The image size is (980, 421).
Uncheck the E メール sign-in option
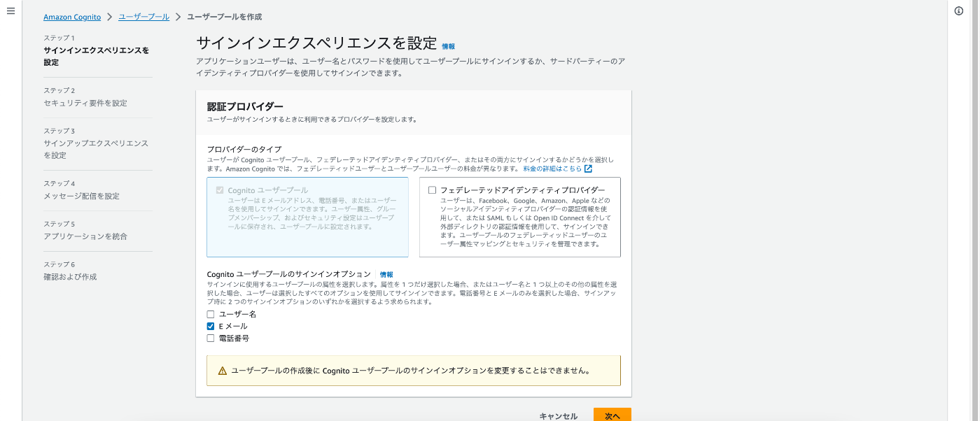(211, 327)
